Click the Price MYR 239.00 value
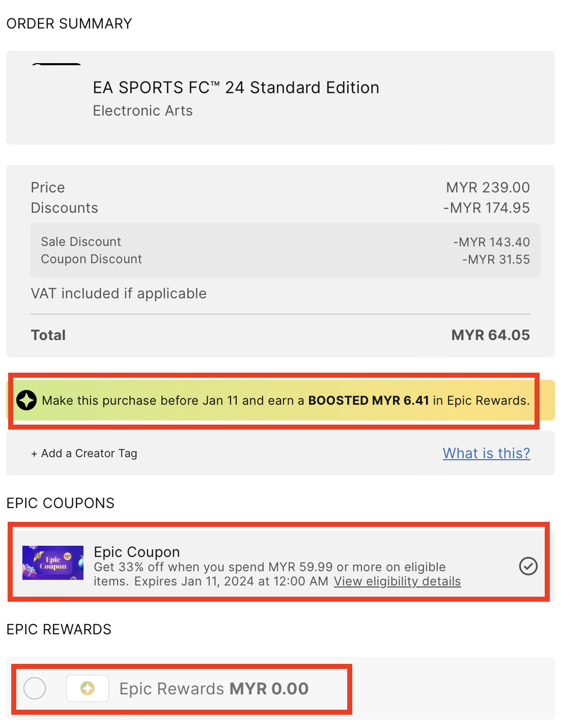The width and height of the screenshot is (561, 728). coord(488,187)
